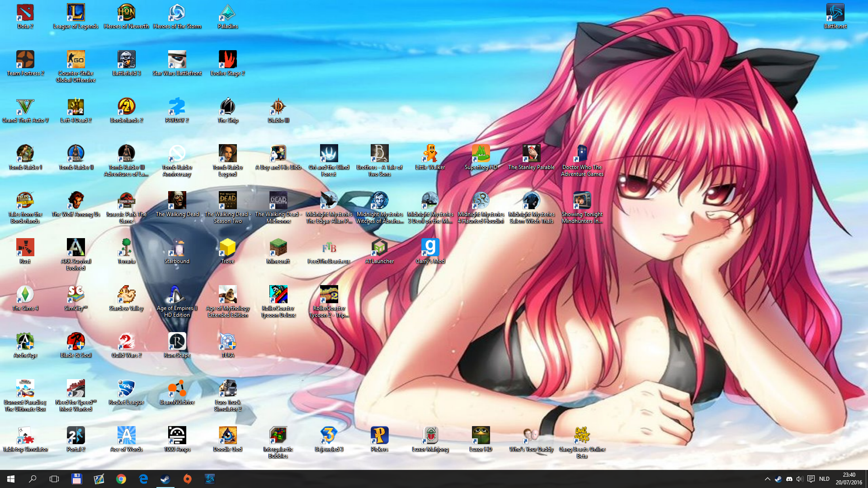
Task: Open clock and date flyout
Action: pyautogui.click(x=848, y=479)
